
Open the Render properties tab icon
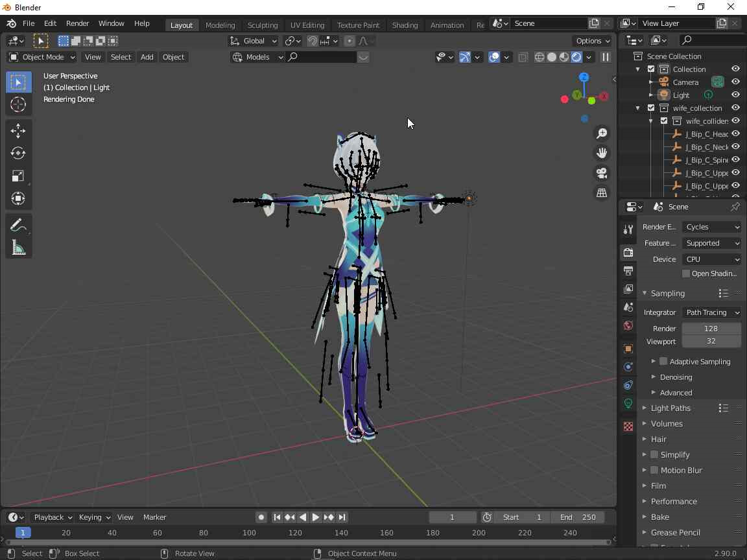point(628,252)
